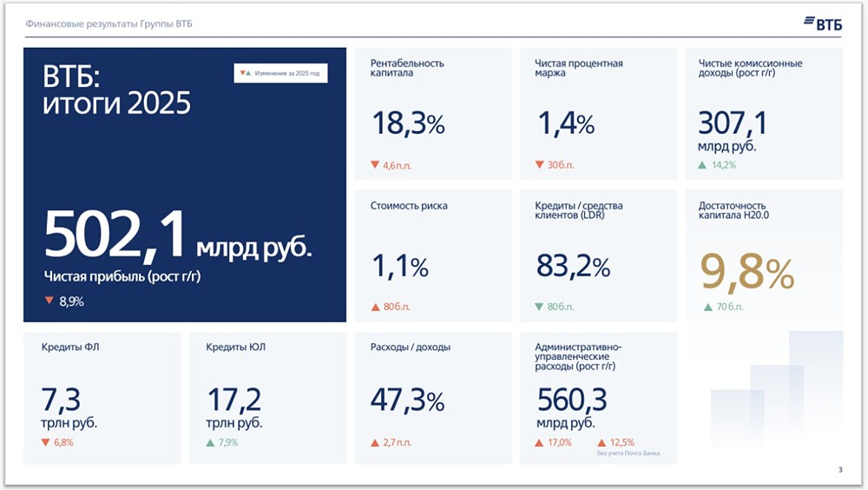The image size is (868, 490).
Task: Click the value 7,3 трлн руб.
Action: (69, 408)
